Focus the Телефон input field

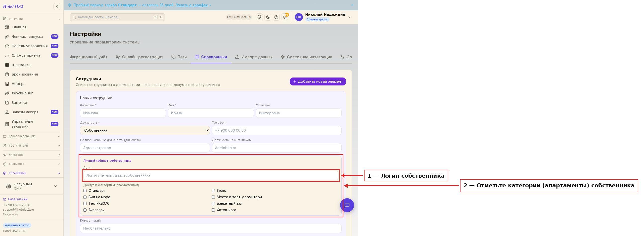tap(276, 130)
